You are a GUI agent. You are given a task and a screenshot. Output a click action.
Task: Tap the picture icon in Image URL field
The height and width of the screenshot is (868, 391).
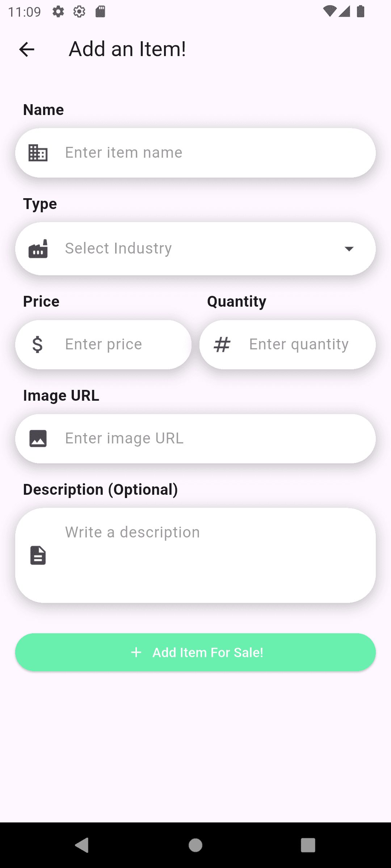(38, 438)
